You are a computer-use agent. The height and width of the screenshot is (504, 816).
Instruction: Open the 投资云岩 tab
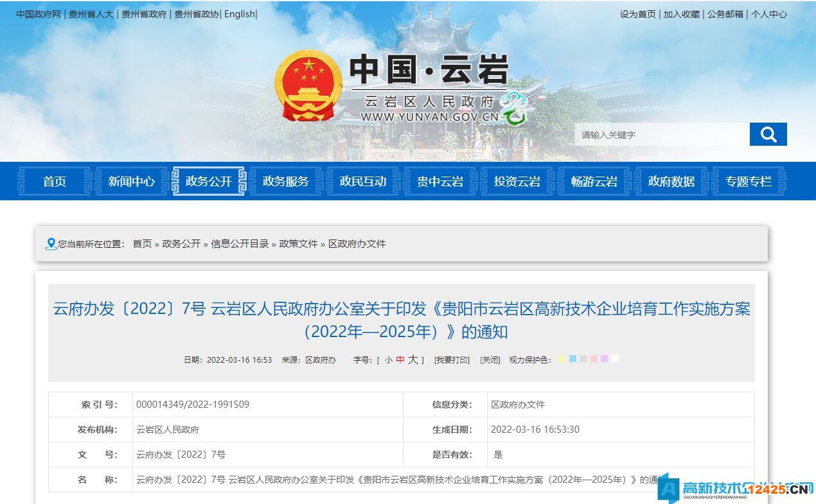516,182
